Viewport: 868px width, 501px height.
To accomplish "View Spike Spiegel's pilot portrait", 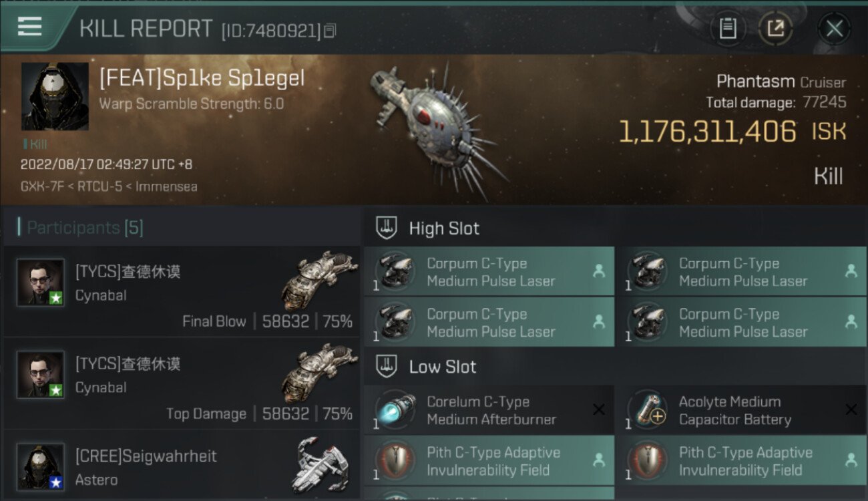I will 55,96.
